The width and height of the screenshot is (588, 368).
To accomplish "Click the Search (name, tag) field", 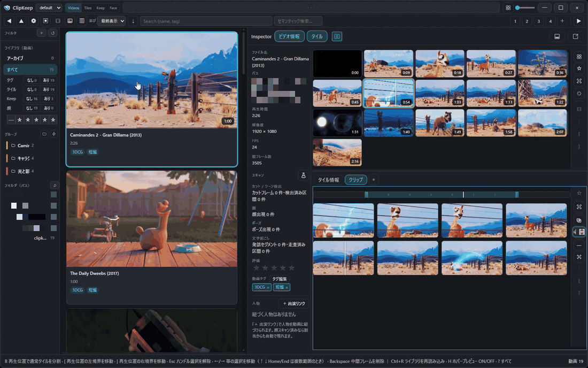I will (x=206, y=21).
